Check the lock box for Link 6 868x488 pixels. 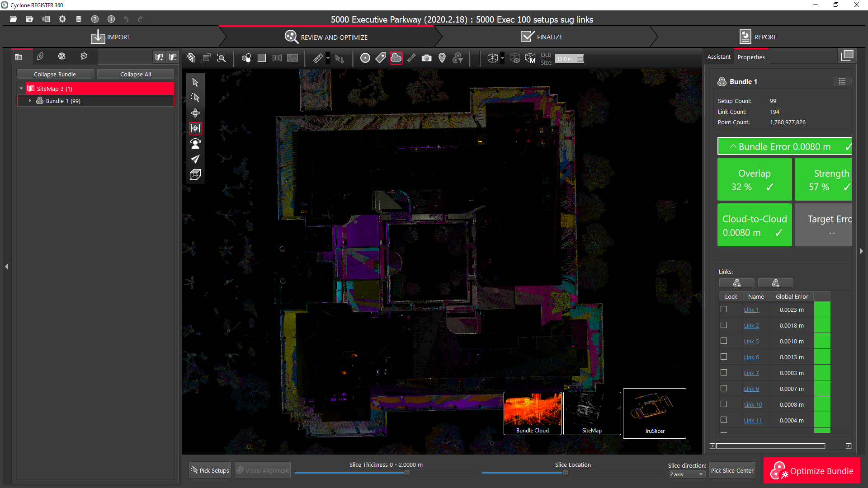coord(724,357)
